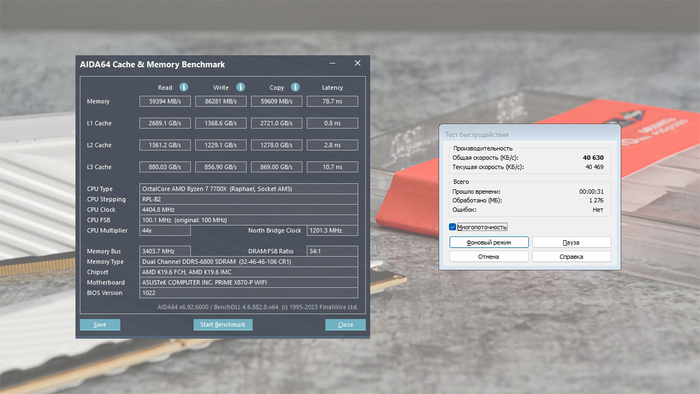This screenshot has height=394, width=700.
Task: Open Справка help button
Action: tap(571, 257)
